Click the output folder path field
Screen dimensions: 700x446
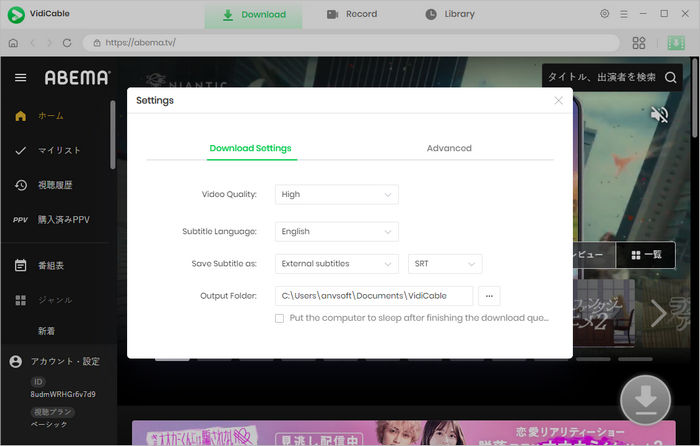coord(374,296)
